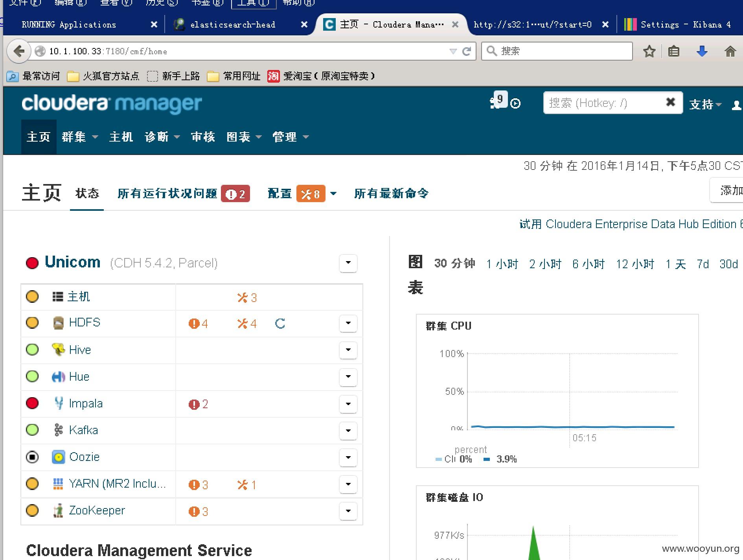Click the recent commands clock icon

[x=515, y=103]
